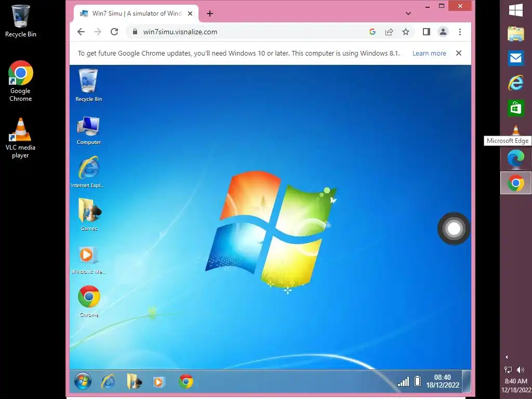Viewport: 532px width, 399px height.
Task: Open Games folder on simulator desktop
Action: (89, 215)
